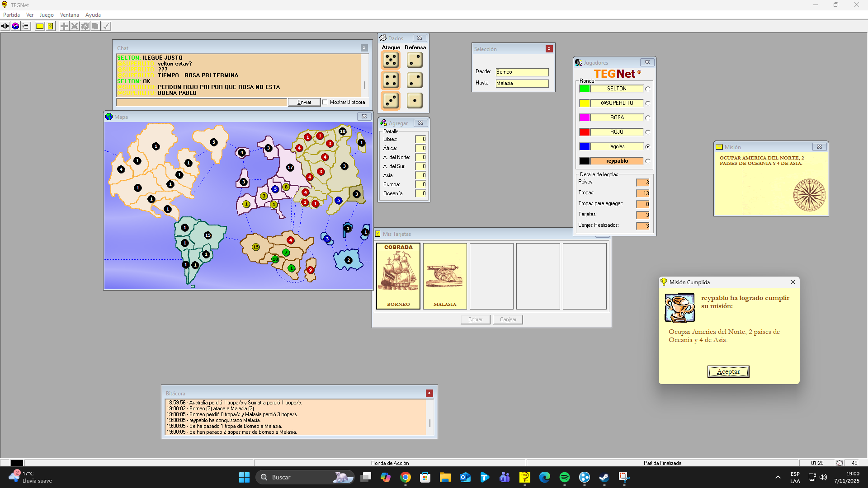Screen dimensions: 868x488
Task: Open Spotify from the Windows taskbar
Action: click(564, 477)
